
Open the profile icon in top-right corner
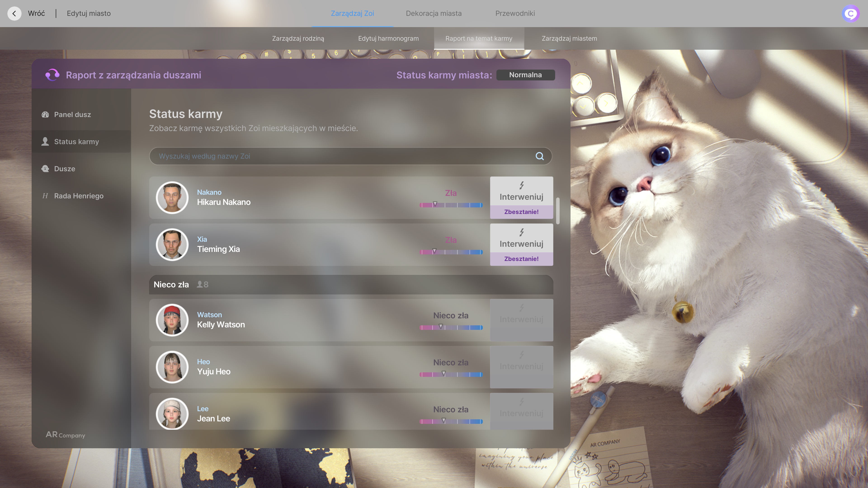pos(850,14)
